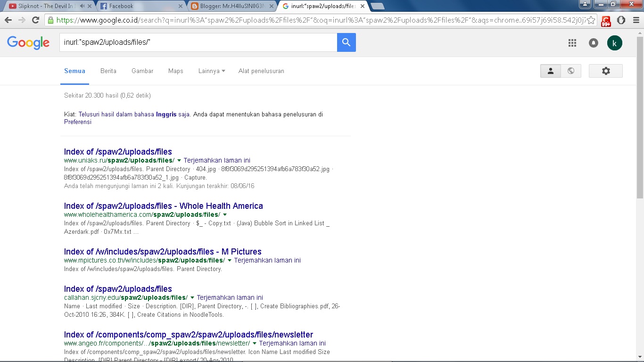Open the Preferensi link
The width and height of the screenshot is (644, 362).
78,122
